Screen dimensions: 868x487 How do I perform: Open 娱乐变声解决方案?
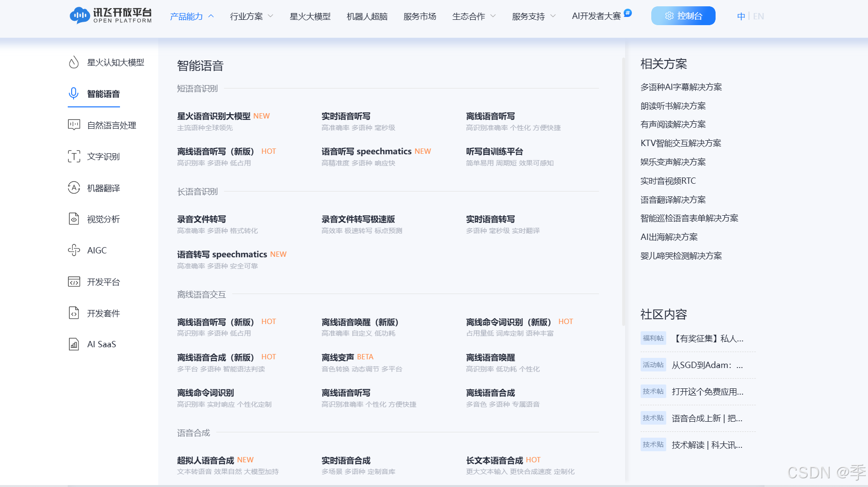tap(673, 162)
